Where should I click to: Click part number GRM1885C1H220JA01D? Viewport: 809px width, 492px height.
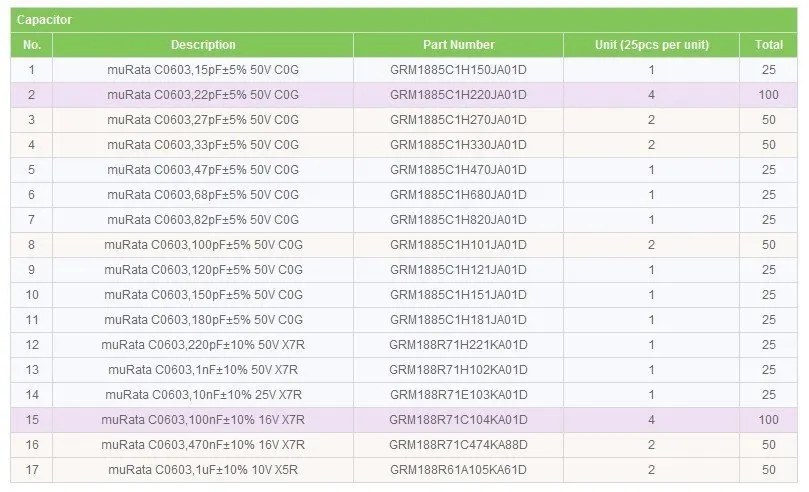(x=458, y=95)
